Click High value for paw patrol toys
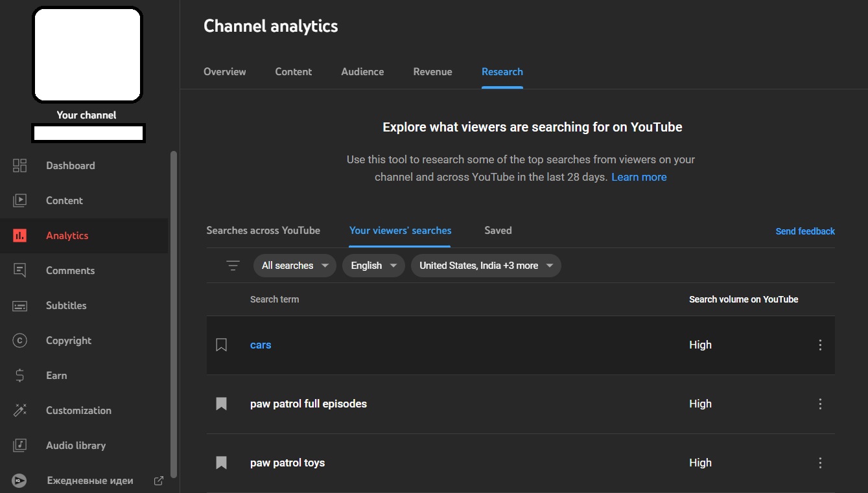Viewport: 868px width, 493px height. pyautogui.click(x=700, y=463)
